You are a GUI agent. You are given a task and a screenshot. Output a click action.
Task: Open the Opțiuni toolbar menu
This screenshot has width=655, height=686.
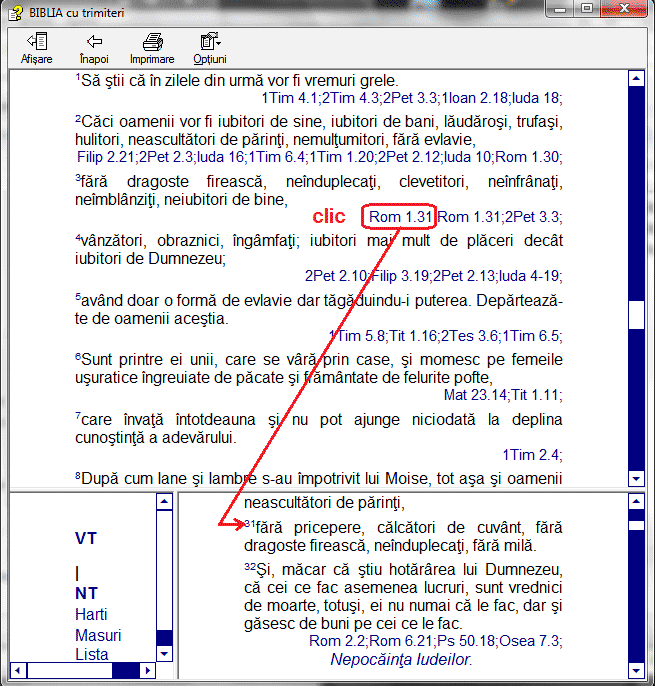(210, 48)
